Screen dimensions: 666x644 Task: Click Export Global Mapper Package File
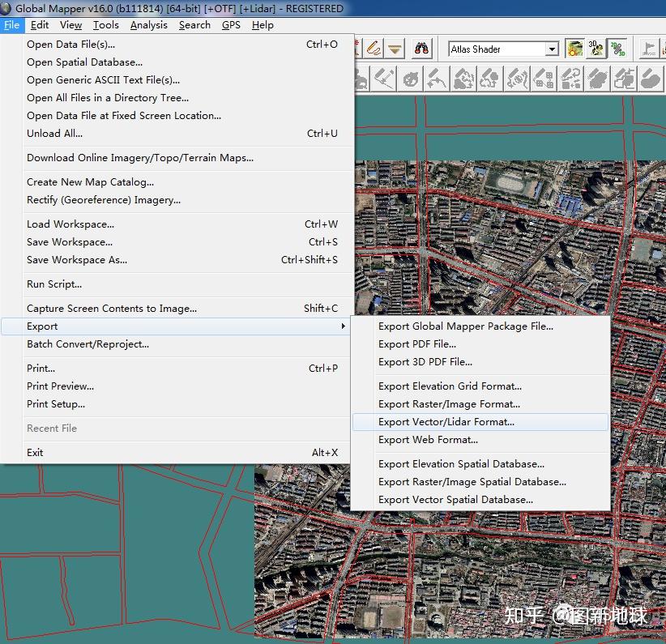tap(466, 326)
